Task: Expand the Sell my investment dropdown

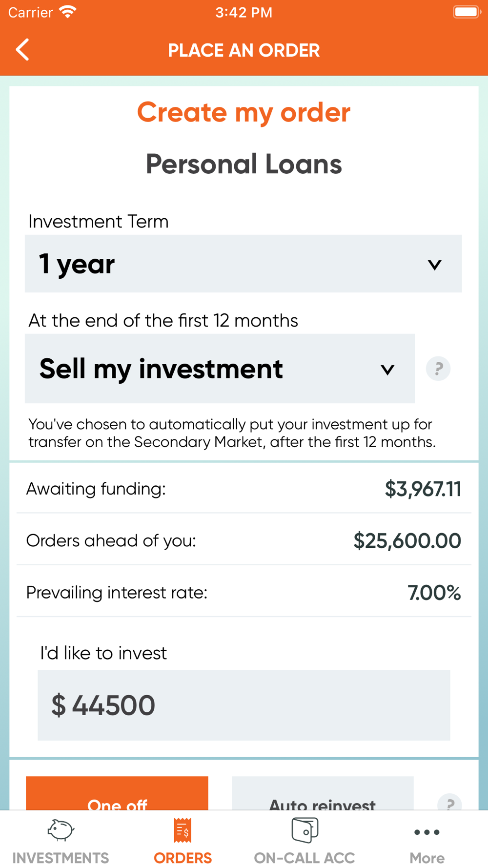Action: click(220, 369)
